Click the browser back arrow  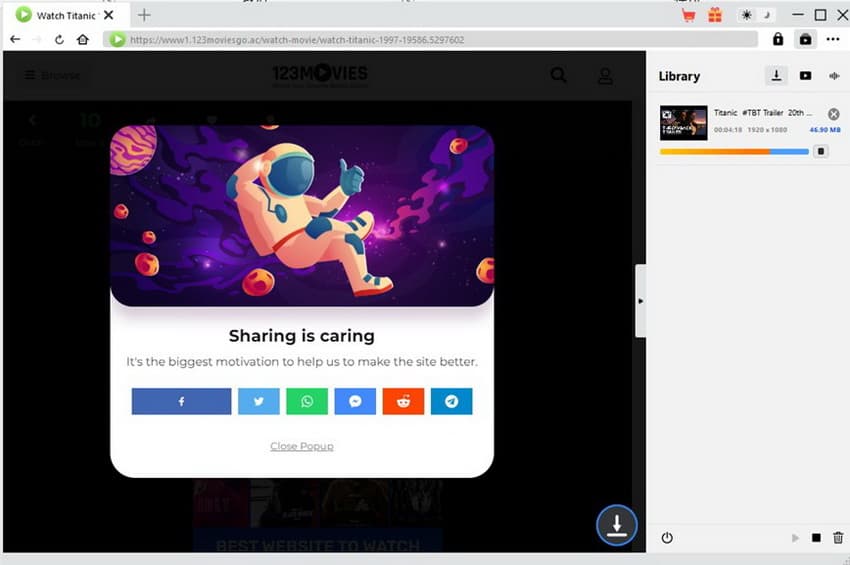click(x=15, y=40)
